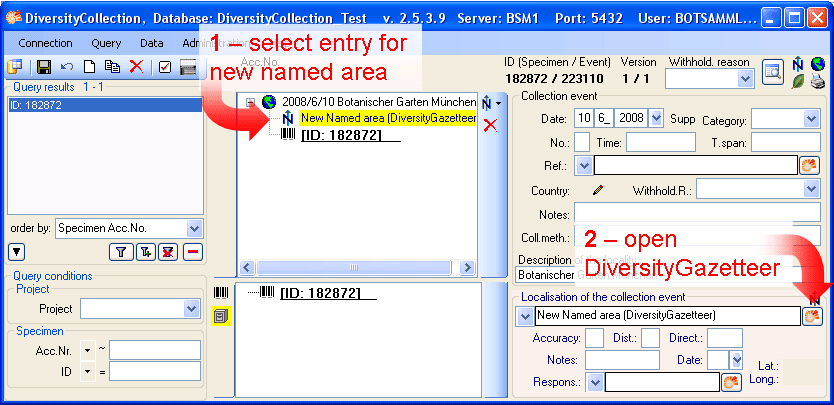Viewport: 834px width, 405px height.
Task: Expand the Project dropdown in query conditions
Action: [192, 310]
